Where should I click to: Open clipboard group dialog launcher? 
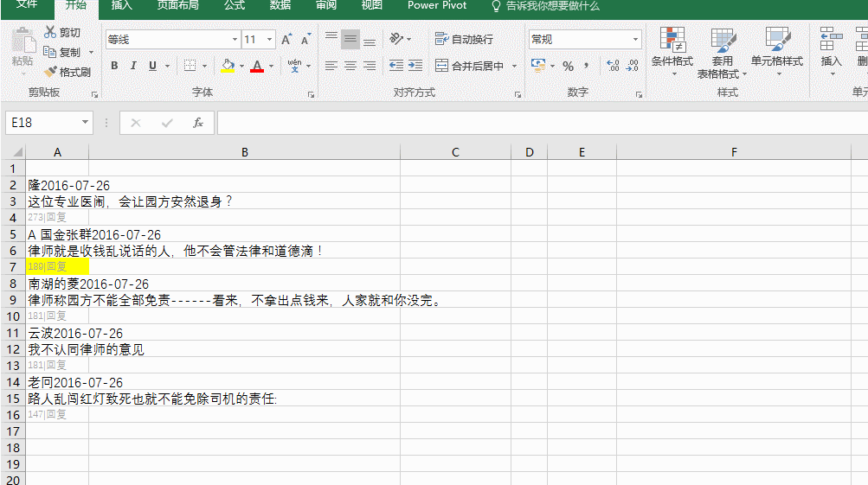pos(94,94)
